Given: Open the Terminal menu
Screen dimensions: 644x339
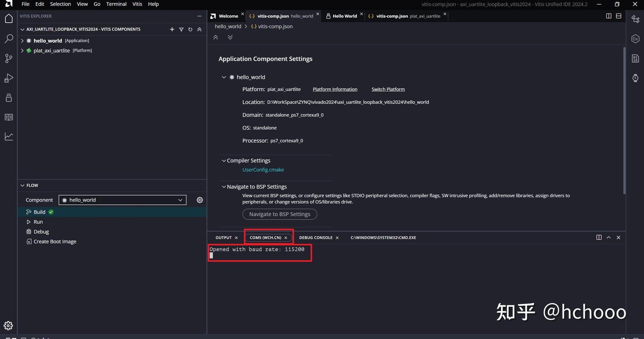Looking at the screenshot, I should click(x=116, y=4).
